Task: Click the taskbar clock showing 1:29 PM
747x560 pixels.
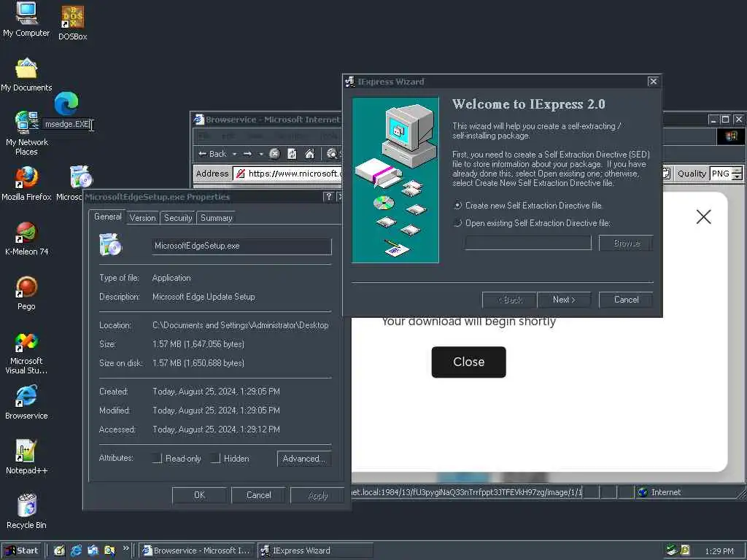Action: (719, 551)
